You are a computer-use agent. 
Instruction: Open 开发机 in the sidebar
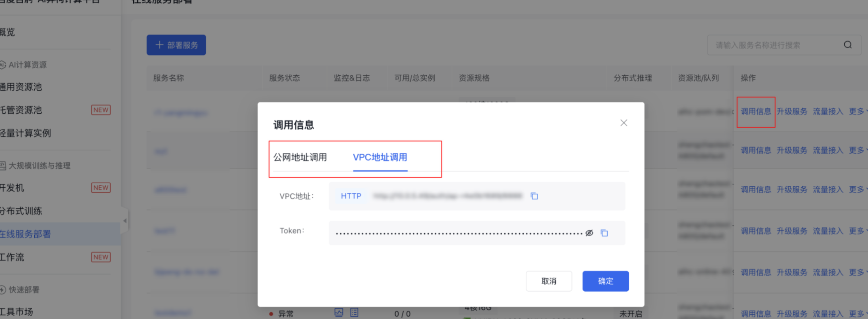click(12, 188)
